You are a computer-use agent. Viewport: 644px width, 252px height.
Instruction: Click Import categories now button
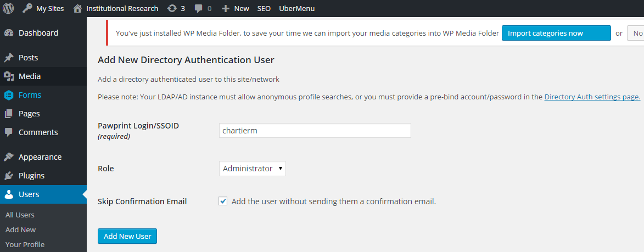pos(556,33)
